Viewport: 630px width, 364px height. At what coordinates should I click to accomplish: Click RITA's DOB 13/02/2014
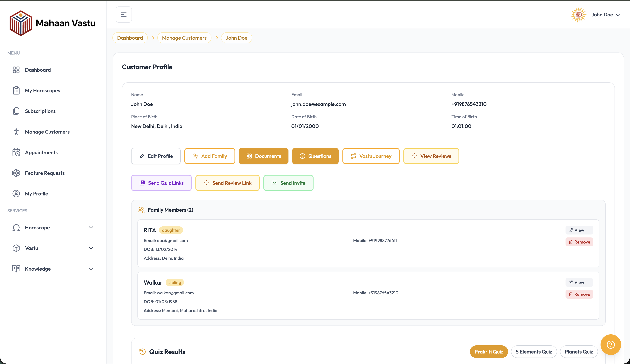[x=166, y=249]
